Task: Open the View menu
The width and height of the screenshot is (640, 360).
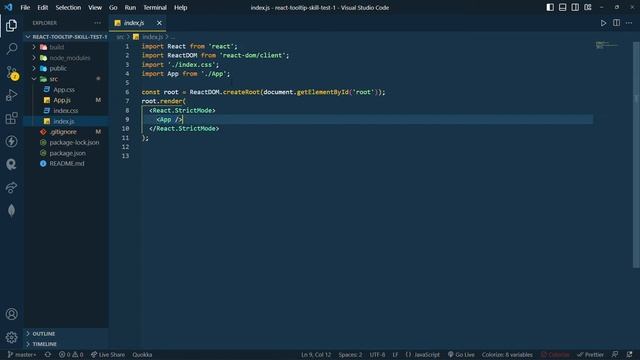Action: pos(95,7)
